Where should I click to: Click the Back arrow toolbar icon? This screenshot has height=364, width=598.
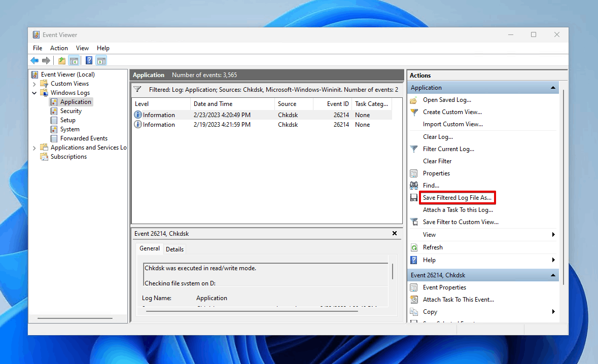(x=34, y=61)
